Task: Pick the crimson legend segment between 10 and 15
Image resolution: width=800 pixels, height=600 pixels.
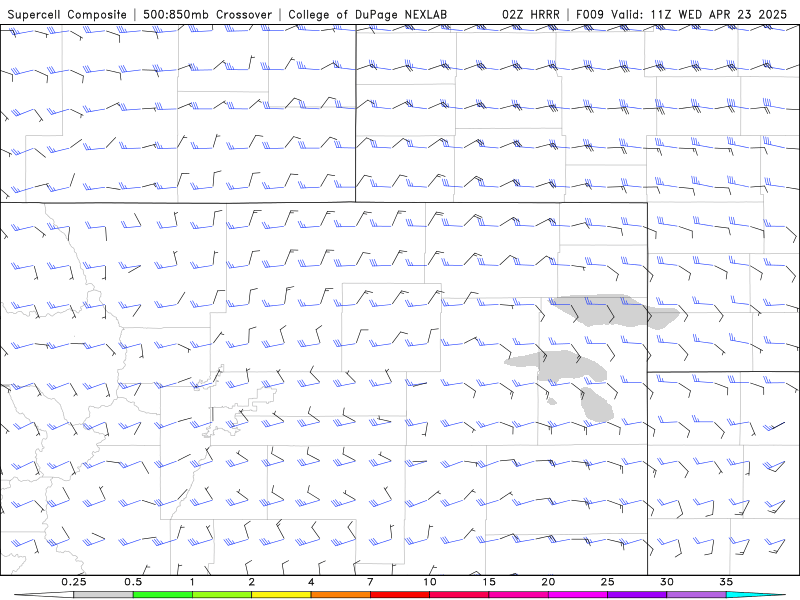Action: [459, 595]
